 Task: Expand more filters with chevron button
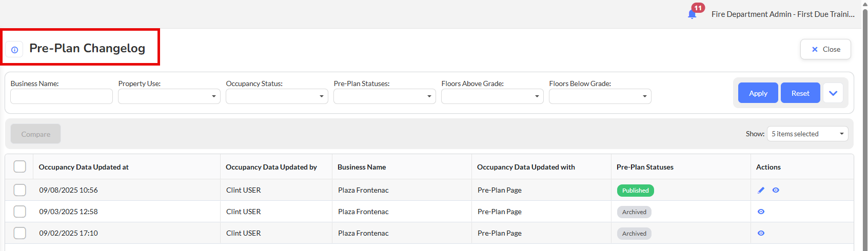coord(833,93)
